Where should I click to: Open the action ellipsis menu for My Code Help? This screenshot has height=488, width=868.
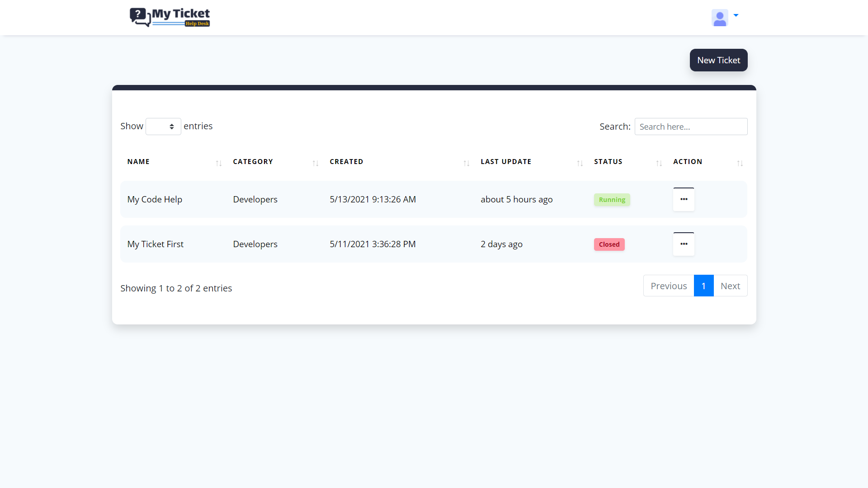pyautogui.click(x=683, y=199)
